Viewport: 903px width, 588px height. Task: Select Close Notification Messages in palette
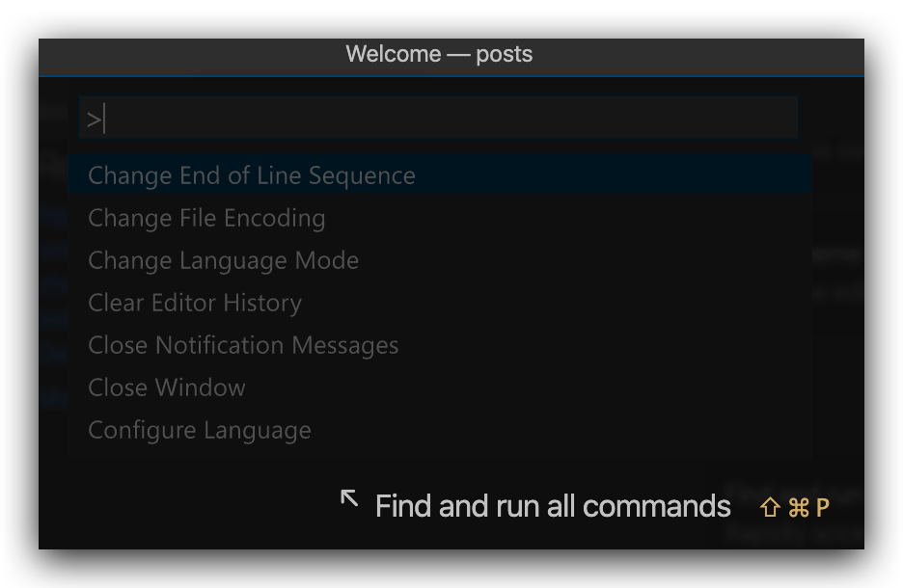[243, 346]
